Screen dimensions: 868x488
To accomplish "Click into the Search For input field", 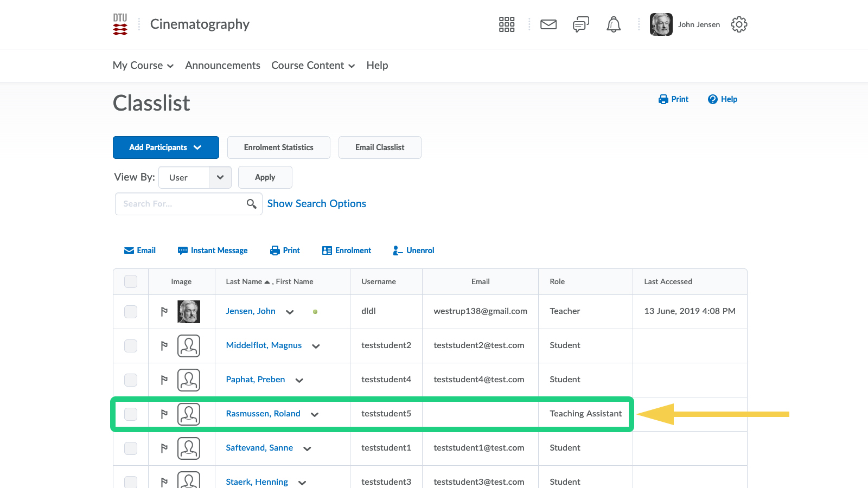I will click(179, 204).
